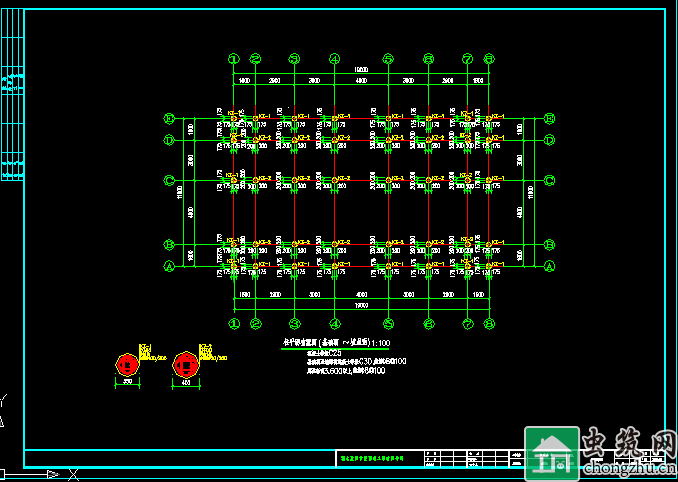Click bottom grid axis bubble 5

389,324
